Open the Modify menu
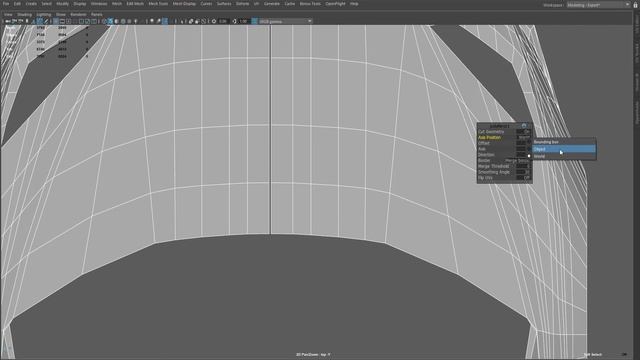Screen dimensions: 640x360 tap(62, 4)
